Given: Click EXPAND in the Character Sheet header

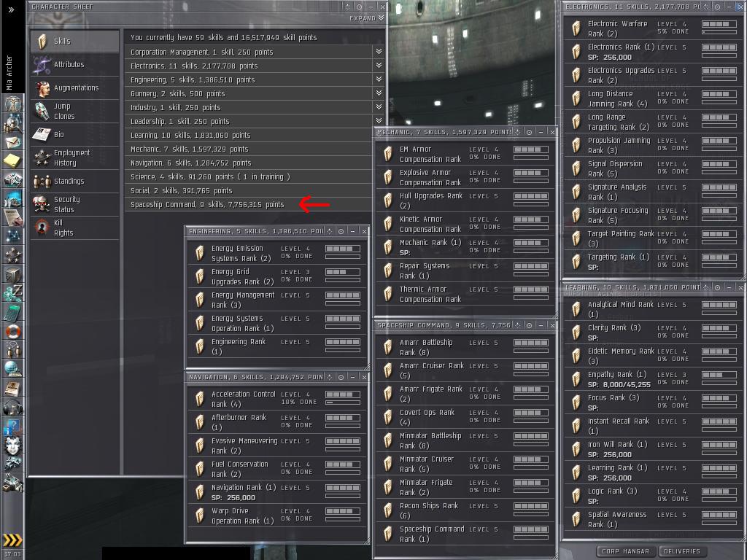Looking at the screenshot, I should click(x=366, y=18).
